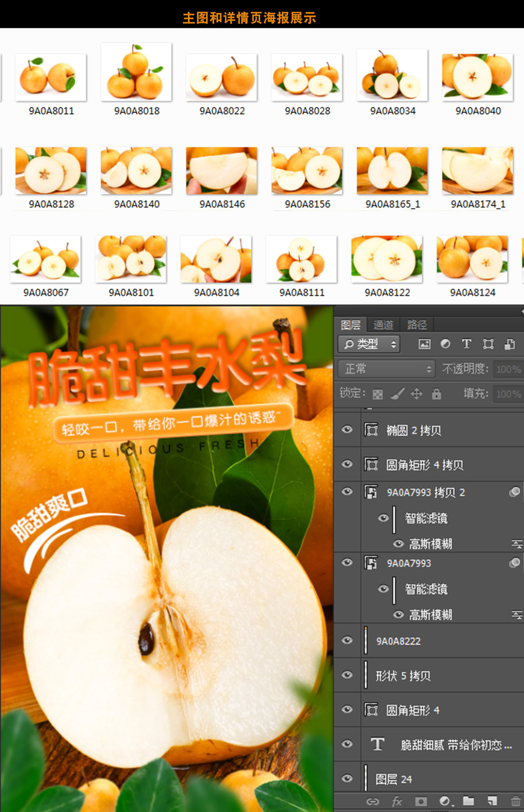Viewport: 524px width, 812px height.
Task: Hide the 形状 5 拷贝 layer
Action: click(348, 675)
